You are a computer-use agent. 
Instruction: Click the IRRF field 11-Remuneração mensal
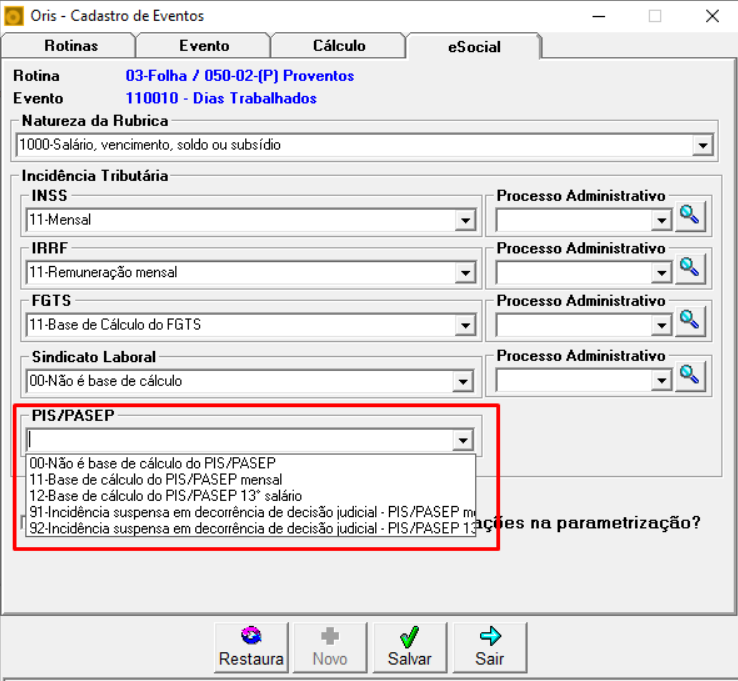point(241,272)
